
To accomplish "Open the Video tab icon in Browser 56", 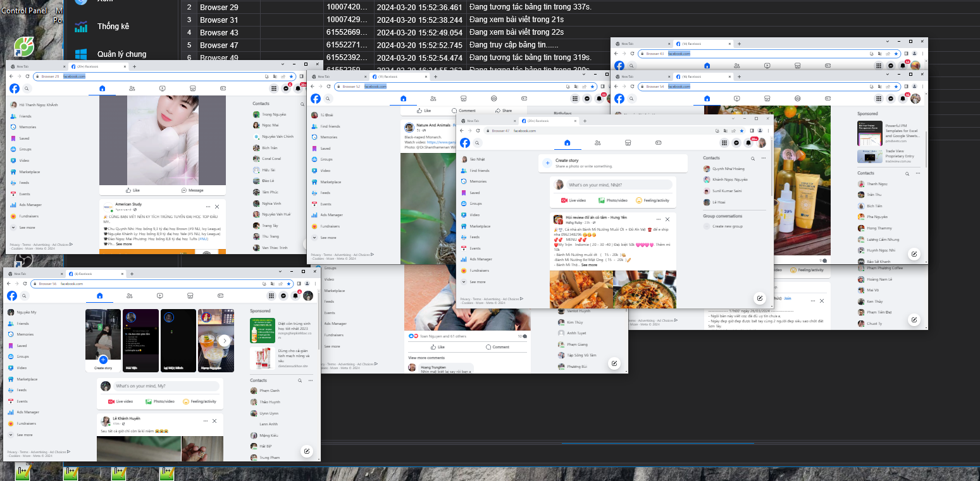I will pos(160,296).
